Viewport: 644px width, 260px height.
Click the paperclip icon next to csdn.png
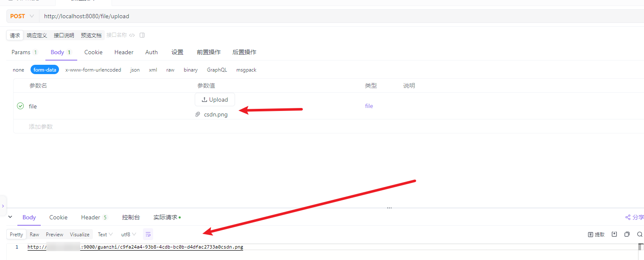click(198, 114)
